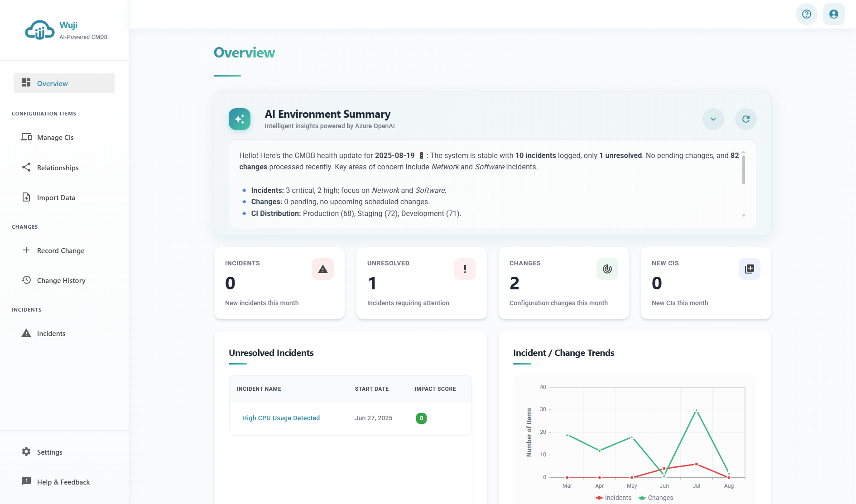Select Import Data in the sidebar
This screenshot has width=856, height=504.
pyautogui.click(x=56, y=197)
